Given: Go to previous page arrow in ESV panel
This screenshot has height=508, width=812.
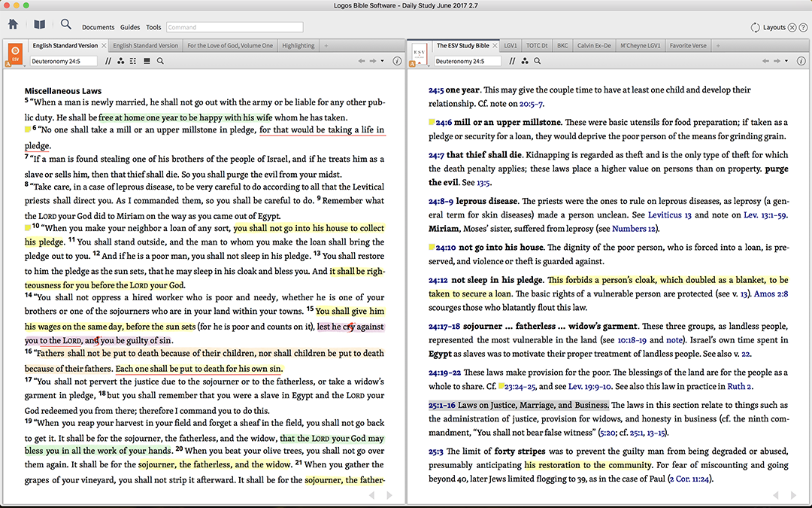Looking at the screenshot, I should pos(372,495).
